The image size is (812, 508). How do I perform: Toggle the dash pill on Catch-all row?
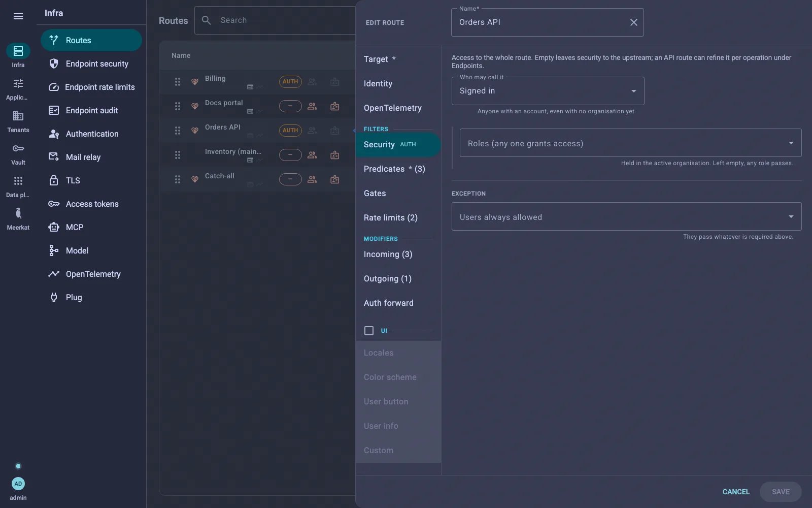[290, 179]
